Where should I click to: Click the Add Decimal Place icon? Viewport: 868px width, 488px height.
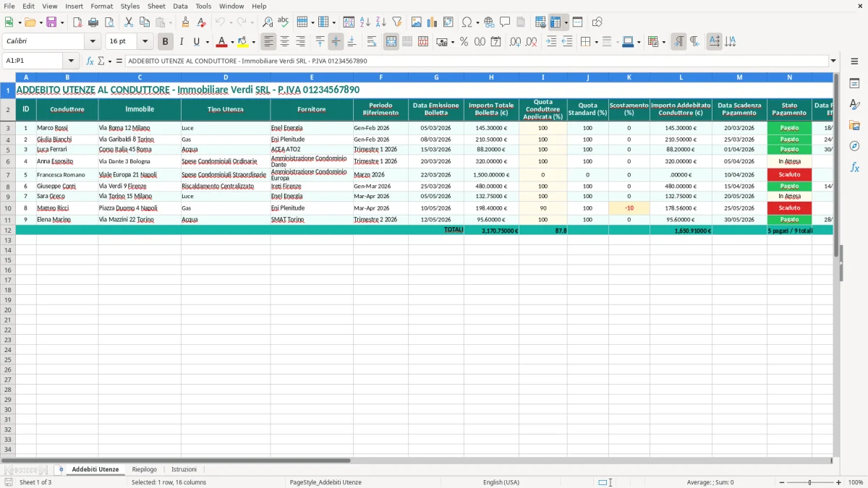tap(515, 42)
